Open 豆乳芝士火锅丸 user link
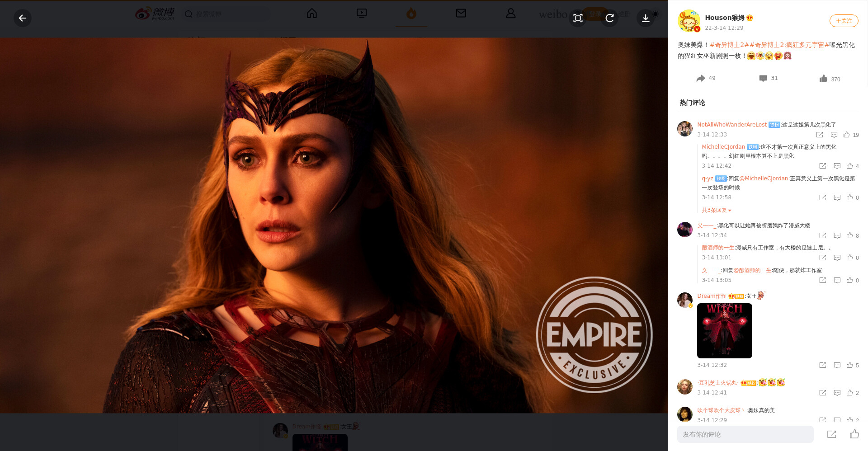This screenshot has height=451, width=868. point(718,383)
